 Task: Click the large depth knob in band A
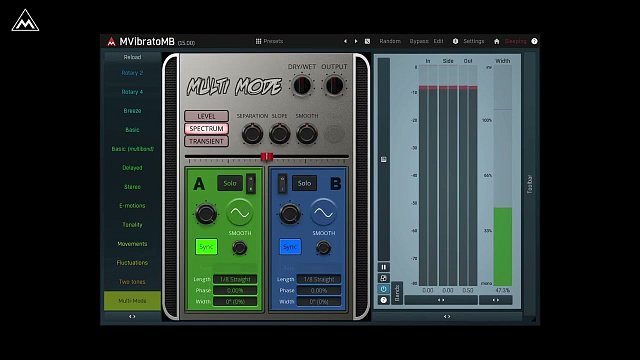pos(206,213)
